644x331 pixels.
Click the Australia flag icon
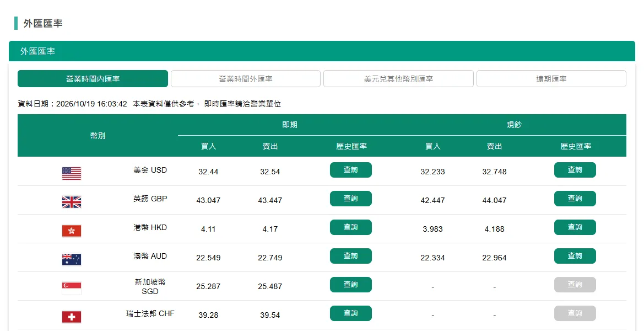(x=72, y=259)
